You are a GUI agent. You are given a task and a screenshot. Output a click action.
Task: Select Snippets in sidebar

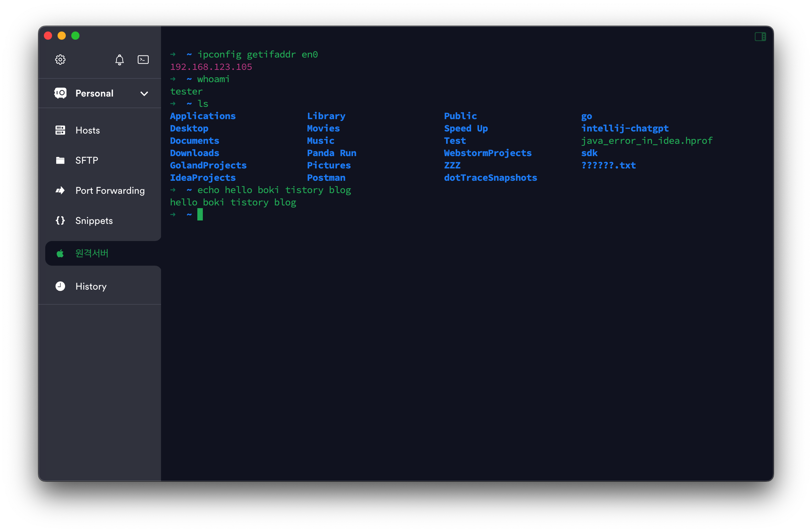point(94,220)
